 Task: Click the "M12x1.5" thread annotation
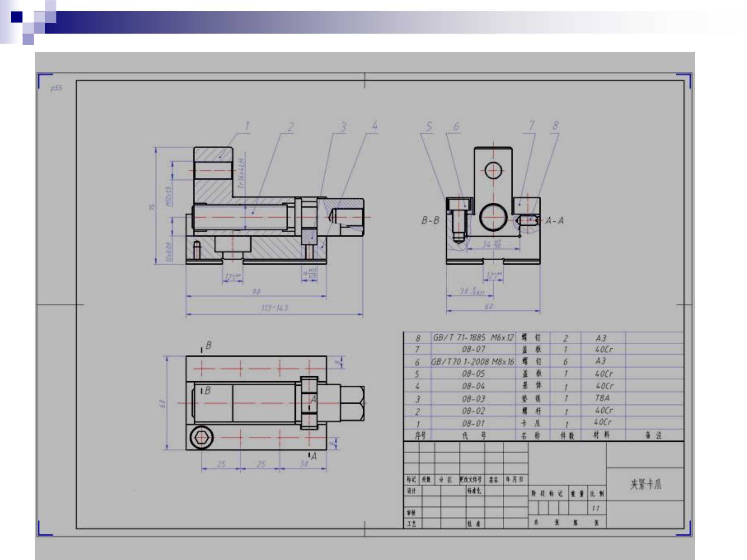pyautogui.click(x=169, y=196)
